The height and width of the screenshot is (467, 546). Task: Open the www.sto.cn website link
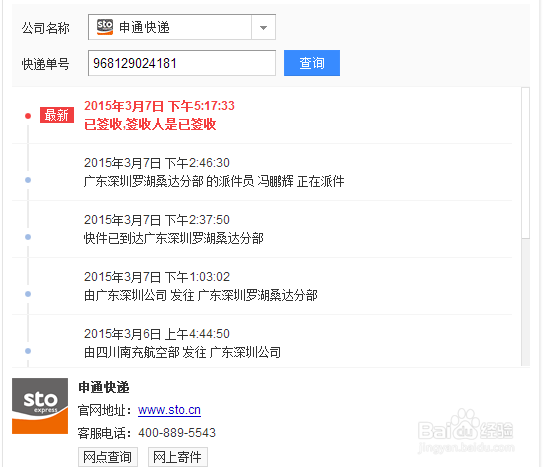169,410
